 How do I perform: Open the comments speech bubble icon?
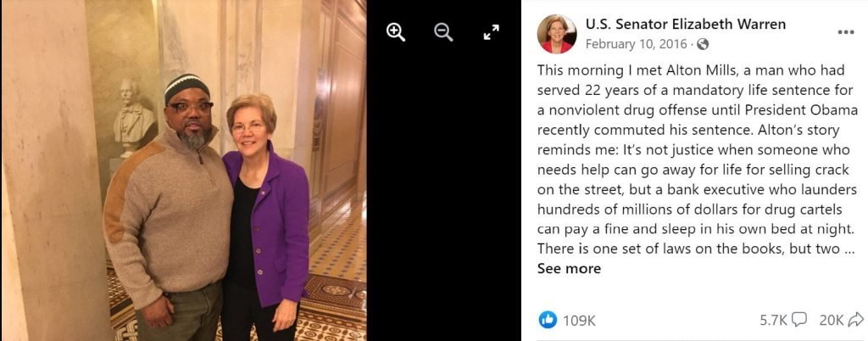point(798,320)
